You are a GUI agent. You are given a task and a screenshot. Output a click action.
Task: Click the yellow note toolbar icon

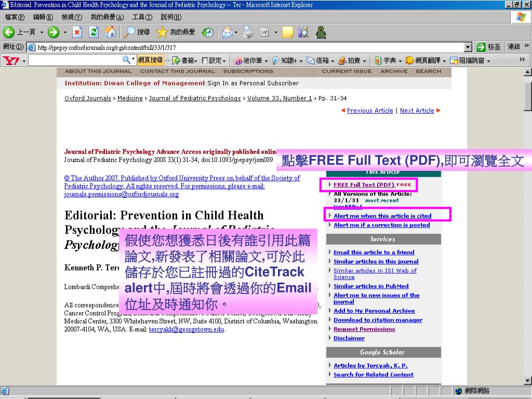pos(287,32)
